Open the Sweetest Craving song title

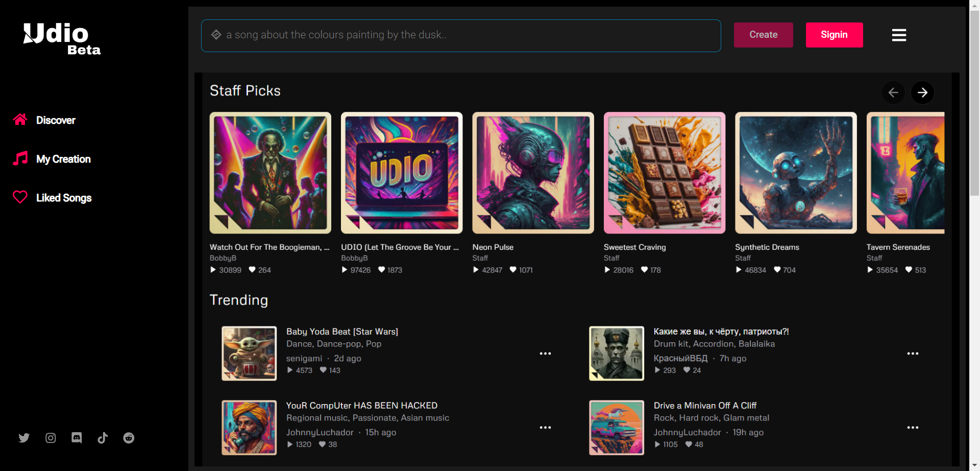pos(635,247)
